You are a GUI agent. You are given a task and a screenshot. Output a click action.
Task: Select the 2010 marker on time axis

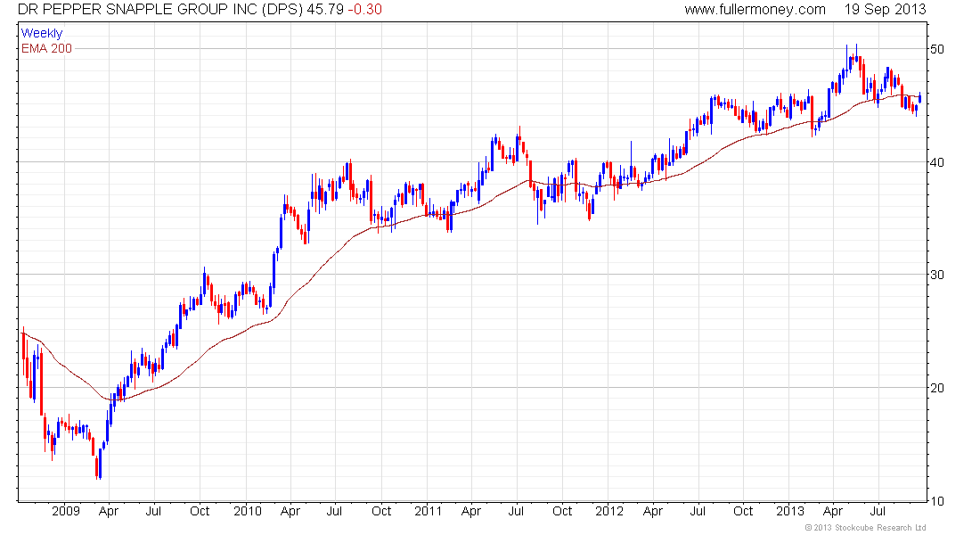247,512
